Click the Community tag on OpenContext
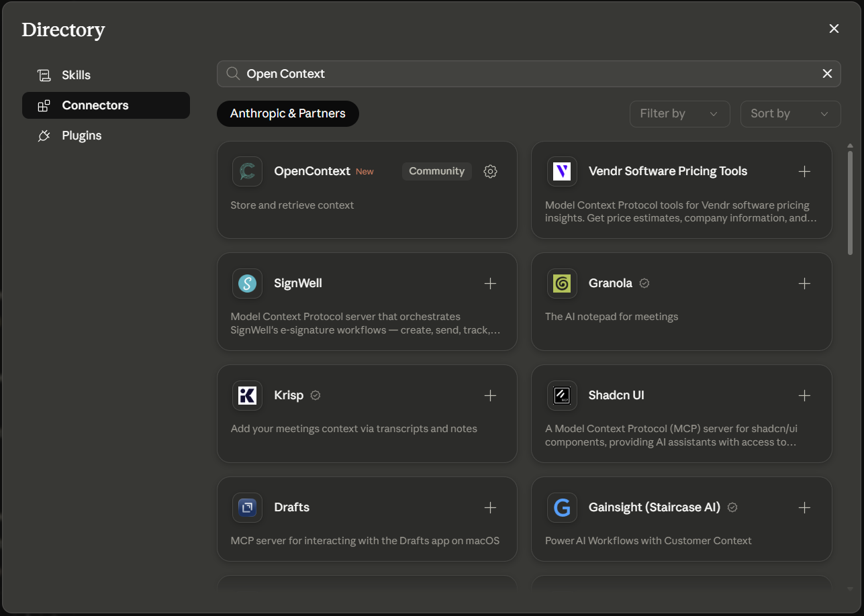The width and height of the screenshot is (864, 616). coord(437,171)
